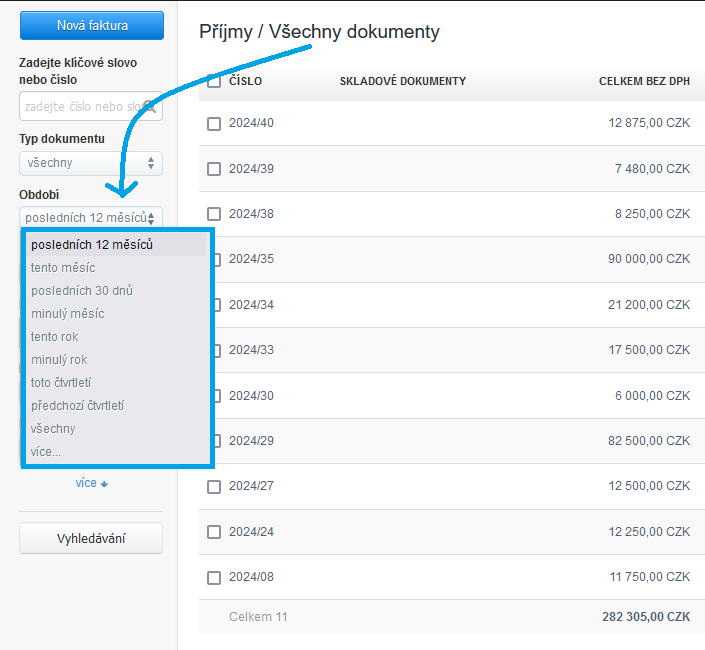Choose 'všechny' in the period list
The width and height of the screenshot is (705, 650).
coord(53,428)
